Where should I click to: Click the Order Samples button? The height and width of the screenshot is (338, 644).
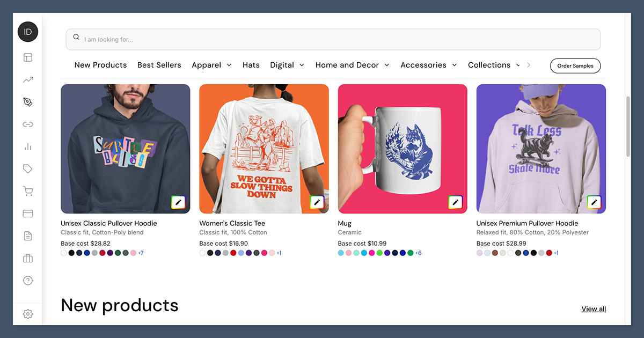(x=575, y=65)
